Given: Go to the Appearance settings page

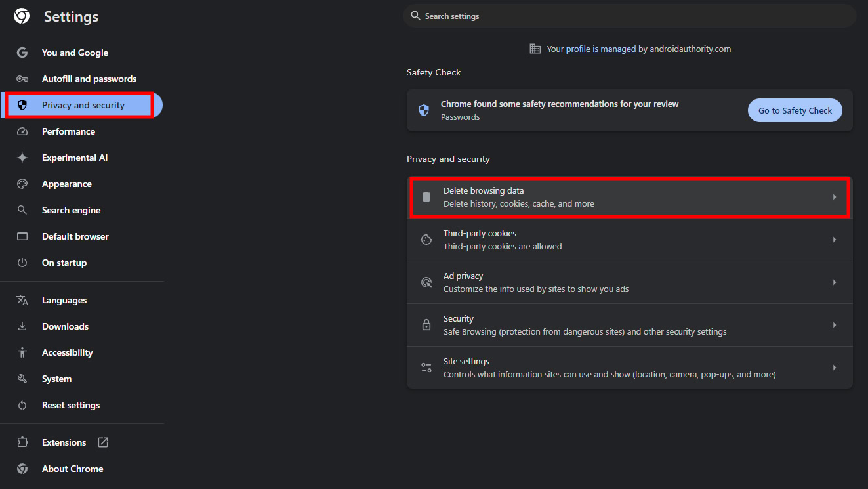Looking at the screenshot, I should (x=66, y=184).
